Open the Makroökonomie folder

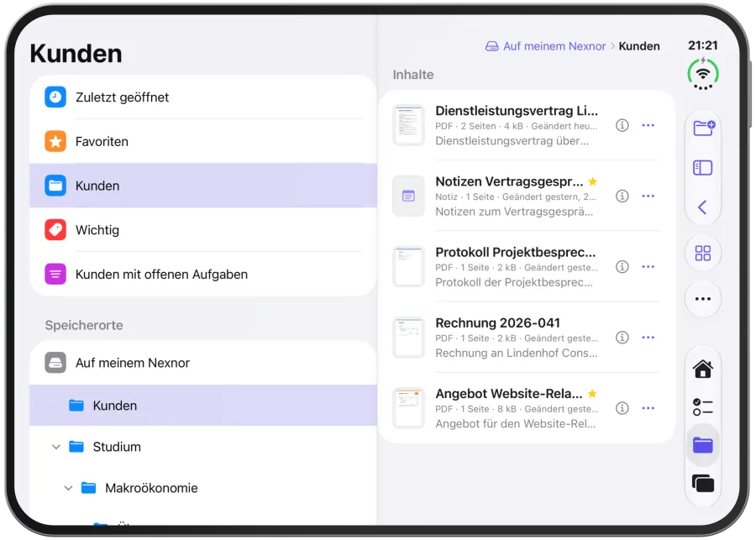click(203, 488)
